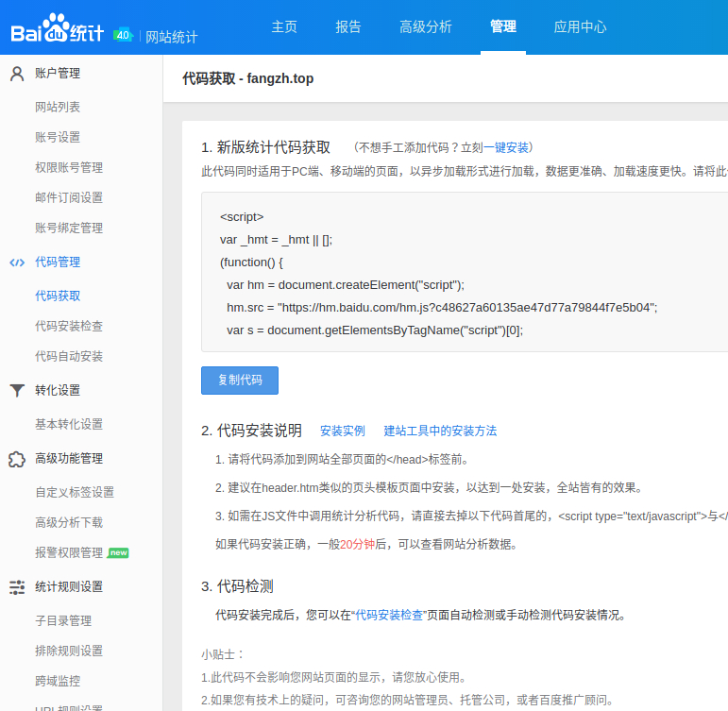Open 基本转化设置 sidebar item
This screenshot has width=728, height=711.
tap(69, 424)
